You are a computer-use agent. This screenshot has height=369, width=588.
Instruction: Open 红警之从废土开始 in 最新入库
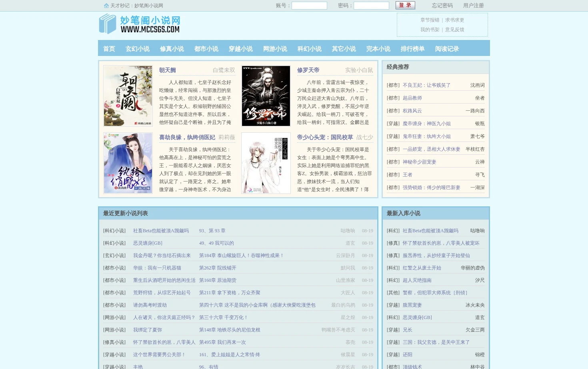422,268
